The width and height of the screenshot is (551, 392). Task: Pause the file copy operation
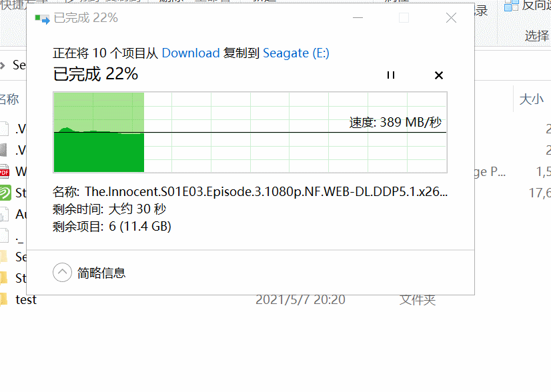(x=390, y=75)
